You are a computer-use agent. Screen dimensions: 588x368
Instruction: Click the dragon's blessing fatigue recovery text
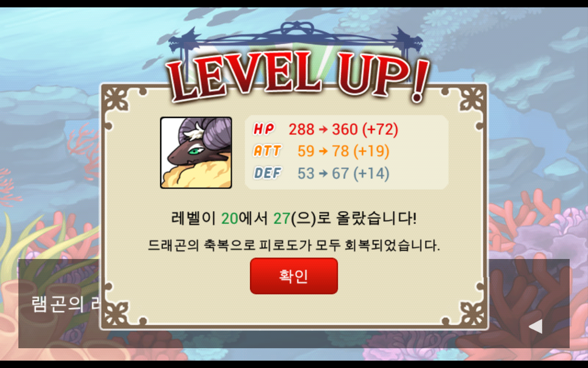[294, 245]
